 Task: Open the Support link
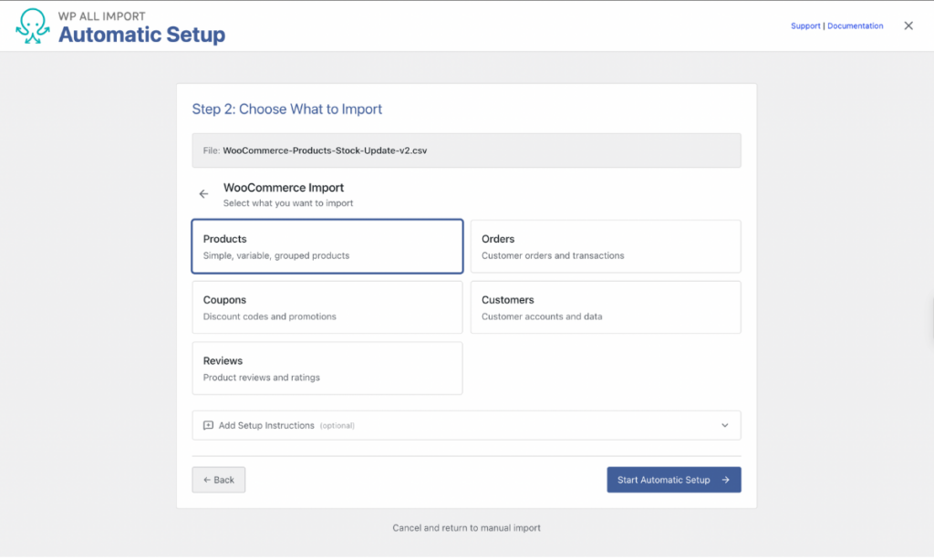coord(805,26)
